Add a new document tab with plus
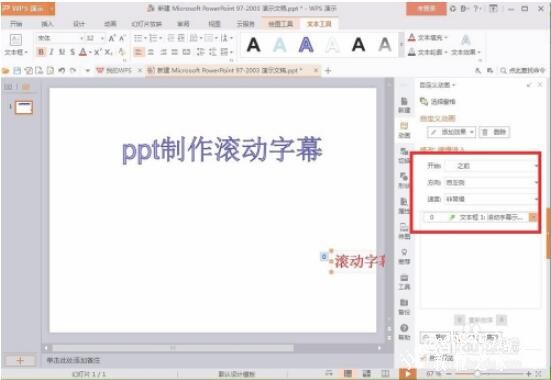The image size is (551, 380). [328, 71]
